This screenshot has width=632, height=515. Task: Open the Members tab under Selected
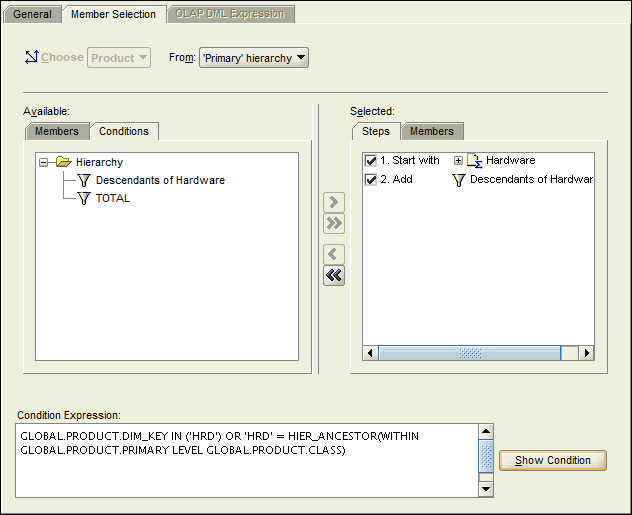[x=431, y=131]
